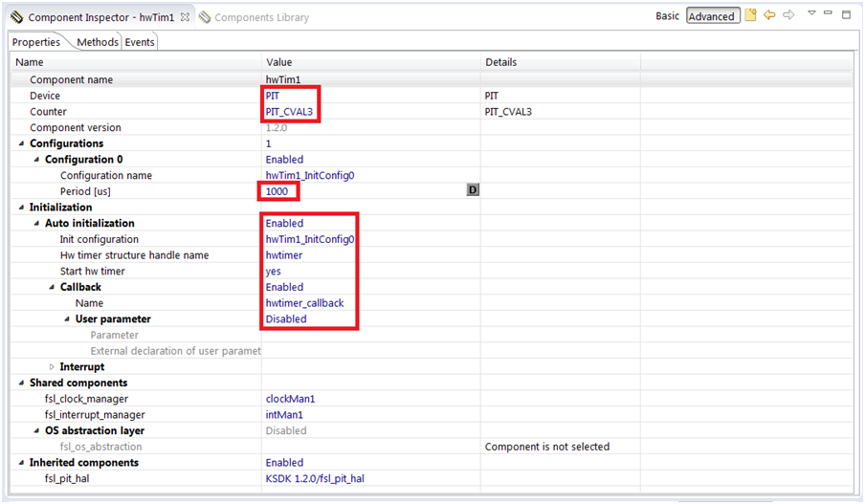Toggle the Inherited components Enabled value
This screenshot has width=865, height=504.
[284, 463]
